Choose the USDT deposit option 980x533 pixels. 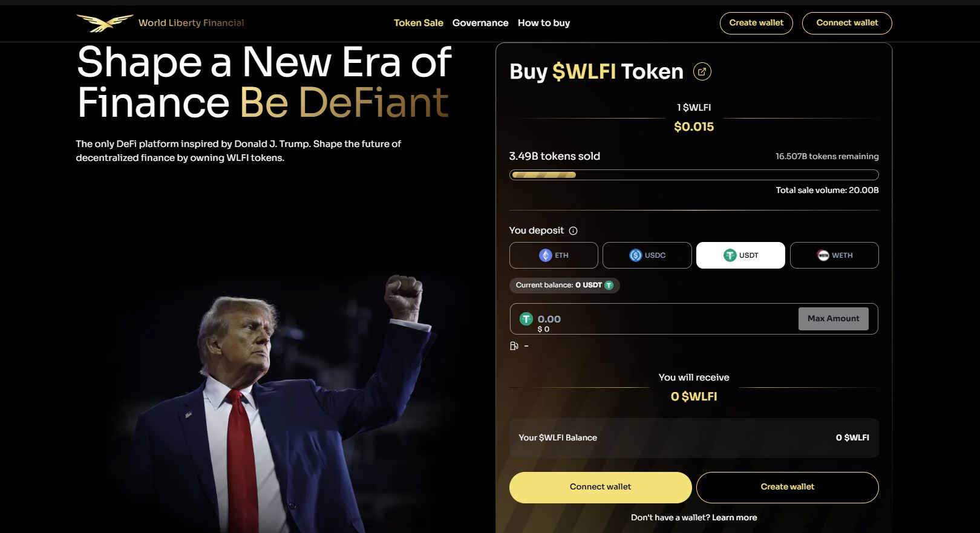(x=740, y=255)
